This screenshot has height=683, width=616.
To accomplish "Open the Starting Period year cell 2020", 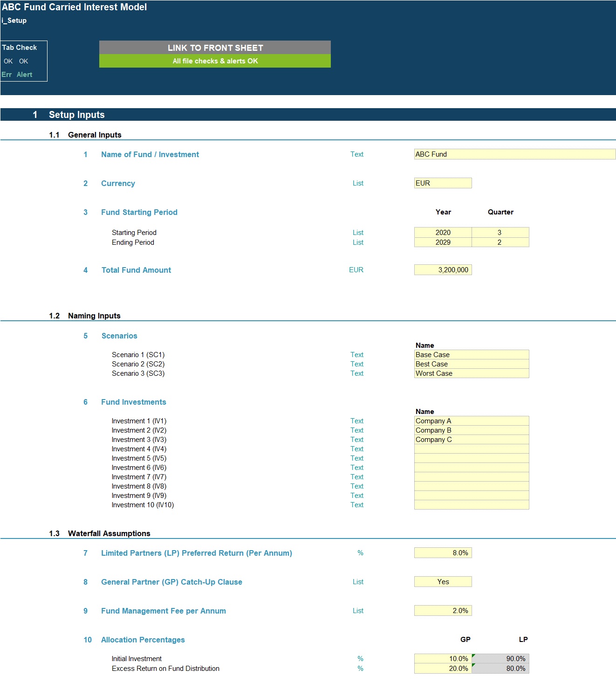I will click(x=443, y=233).
